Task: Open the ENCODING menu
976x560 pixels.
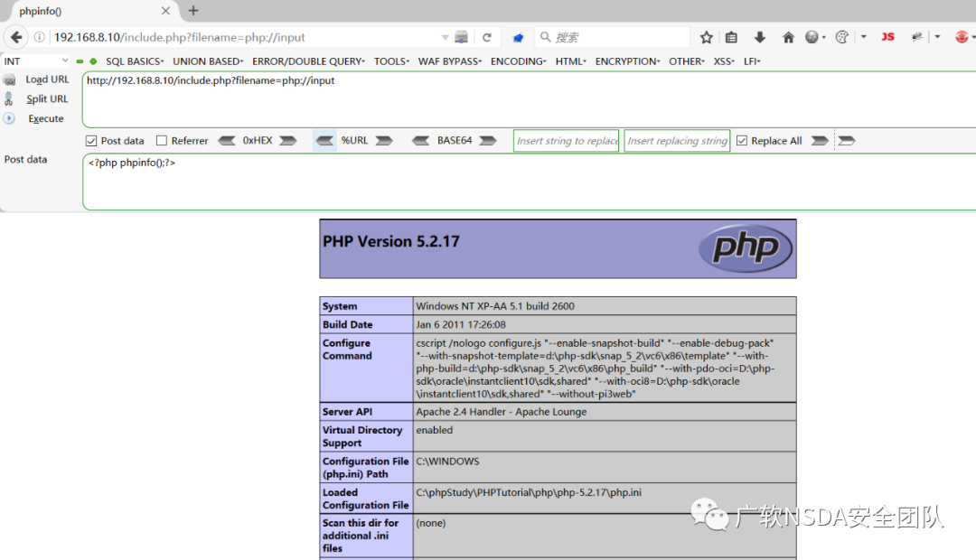Action: (x=518, y=61)
